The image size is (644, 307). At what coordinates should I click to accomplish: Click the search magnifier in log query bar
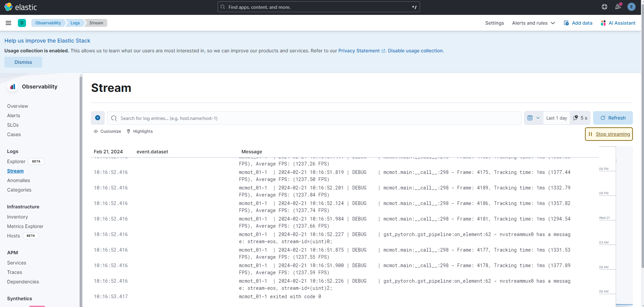click(114, 118)
